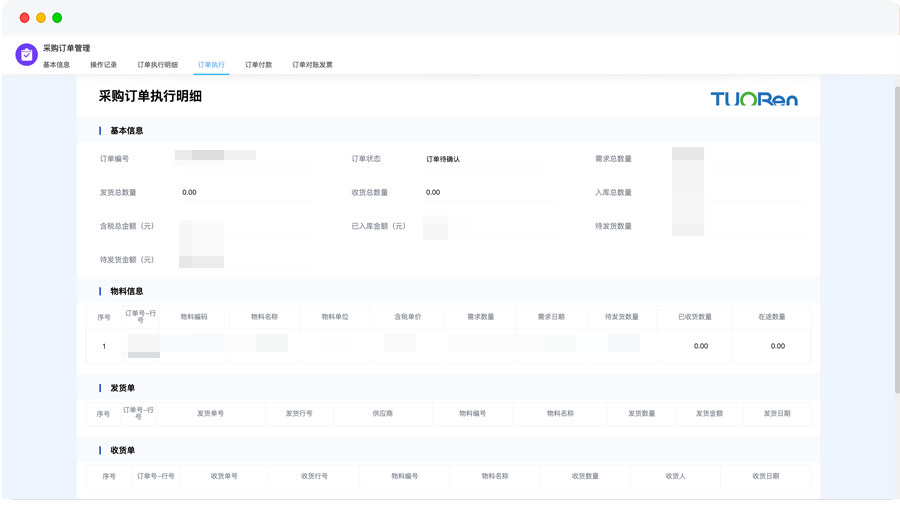Click the 含税总金额（元） label
The image size is (900, 515).
(x=127, y=226)
